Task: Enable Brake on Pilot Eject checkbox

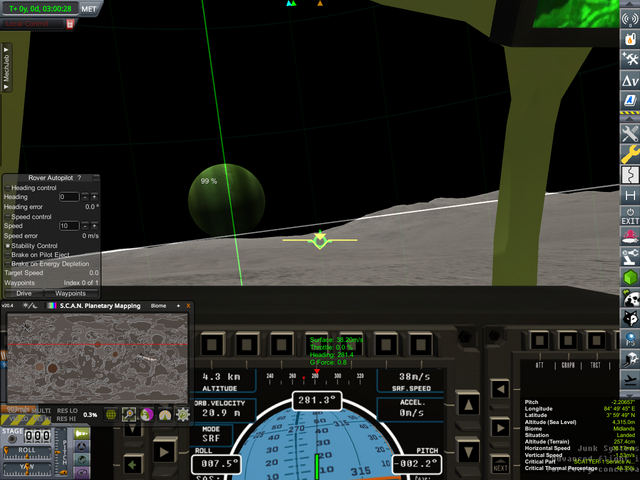Action: click(x=7, y=255)
